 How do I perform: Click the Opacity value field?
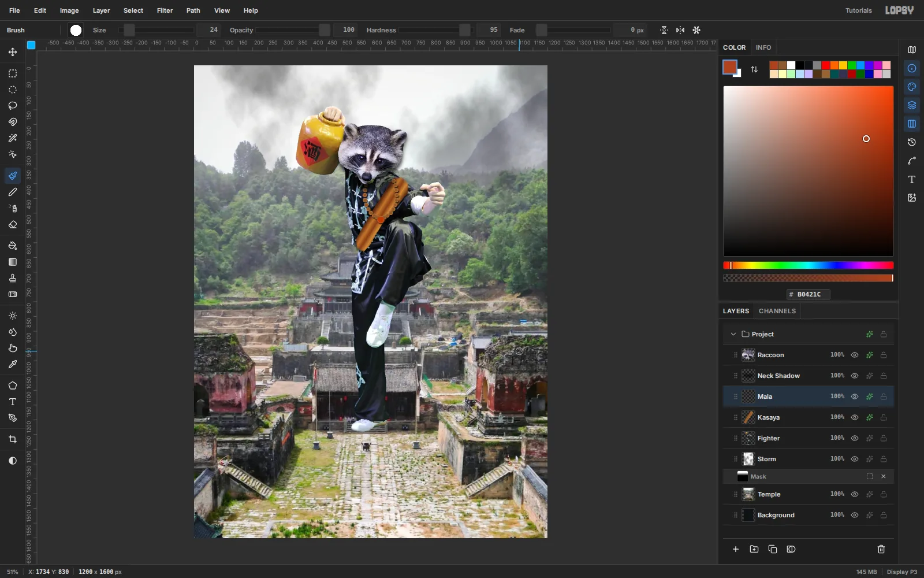pos(346,30)
